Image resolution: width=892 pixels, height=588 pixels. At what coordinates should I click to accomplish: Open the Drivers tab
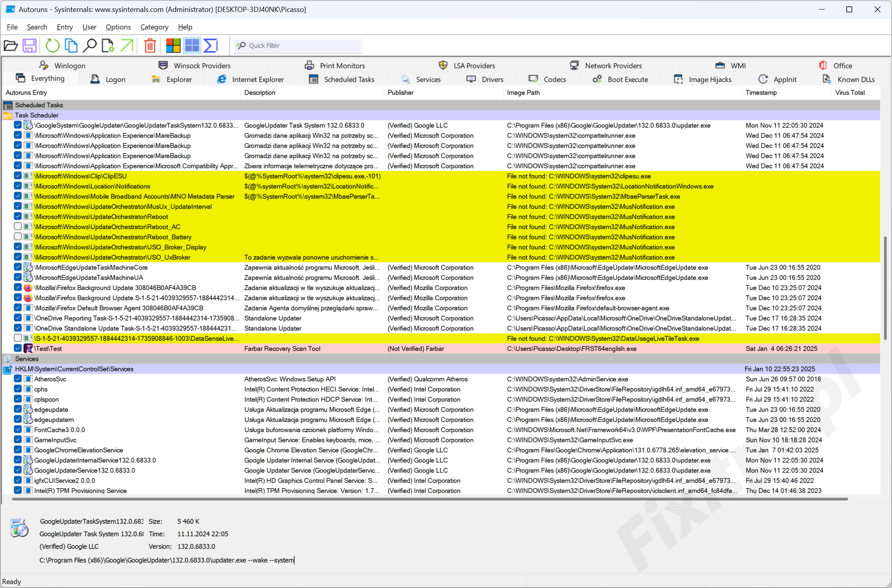(x=485, y=80)
